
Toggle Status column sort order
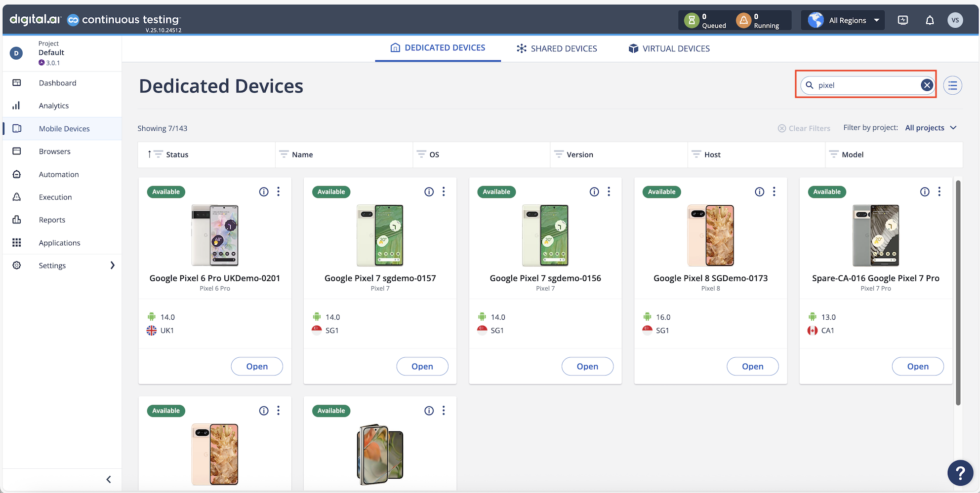pyautogui.click(x=150, y=154)
